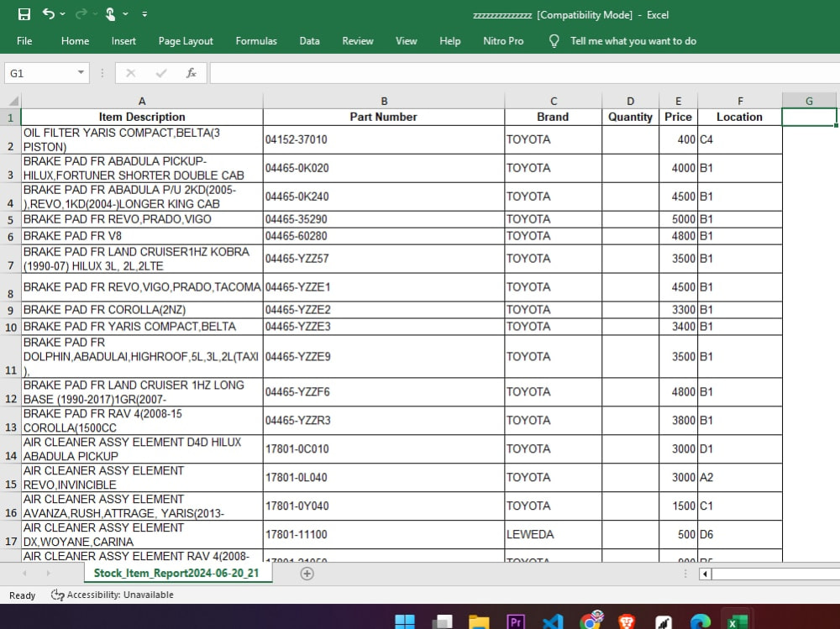
Task: Click the Save icon in Quick Access Toolbar
Action: point(24,14)
